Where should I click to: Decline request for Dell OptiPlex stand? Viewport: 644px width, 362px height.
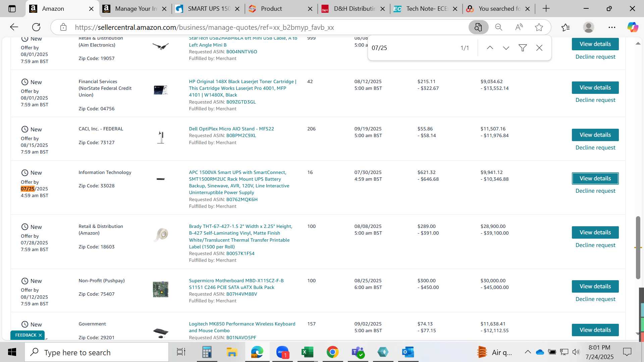click(x=595, y=147)
